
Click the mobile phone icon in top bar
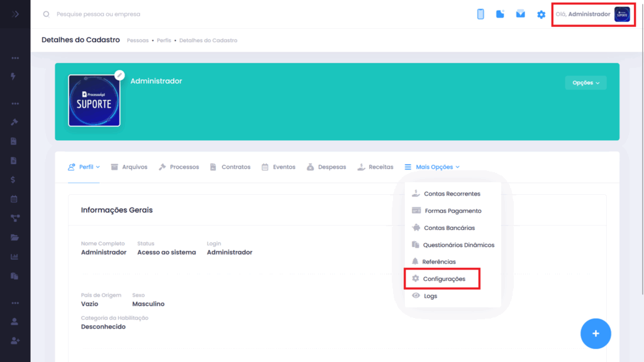coord(480,14)
